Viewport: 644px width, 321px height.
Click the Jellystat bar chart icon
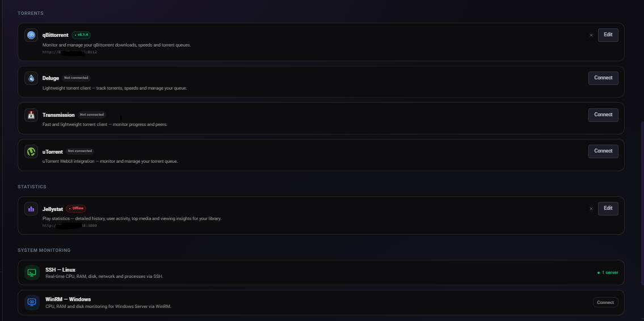pyautogui.click(x=31, y=209)
